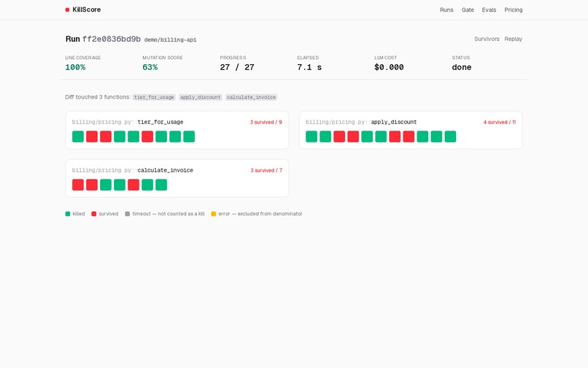Select second mutant square in apply_discount
Image resolution: width=588 pixels, height=368 pixels.
coord(325,137)
